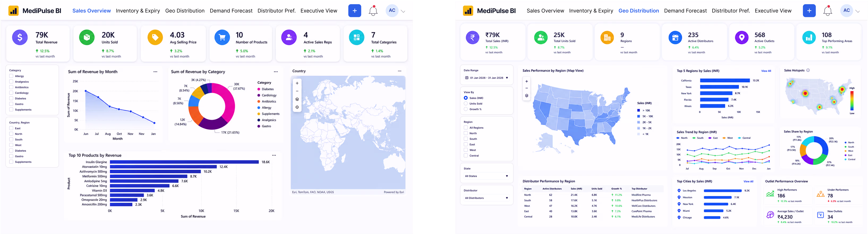Open Sales Overview tab in the right dashboard
Image resolution: width=868 pixels, height=234 pixels.
tap(545, 11)
